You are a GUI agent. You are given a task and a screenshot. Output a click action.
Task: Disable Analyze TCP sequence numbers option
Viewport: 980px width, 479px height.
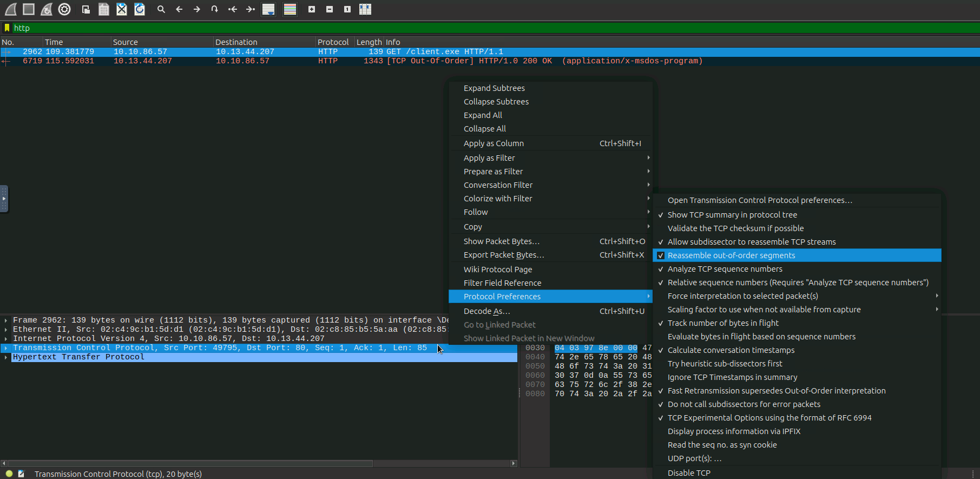(725, 269)
